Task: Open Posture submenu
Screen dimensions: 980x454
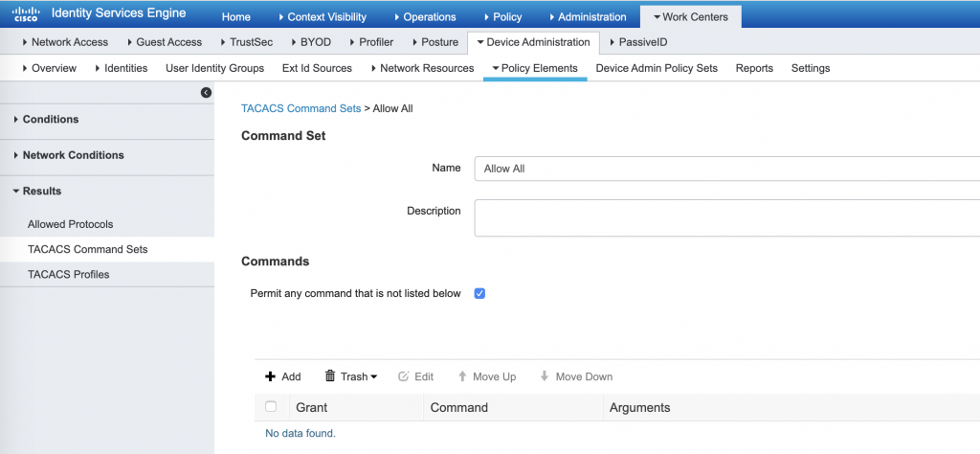Action: (x=435, y=42)
